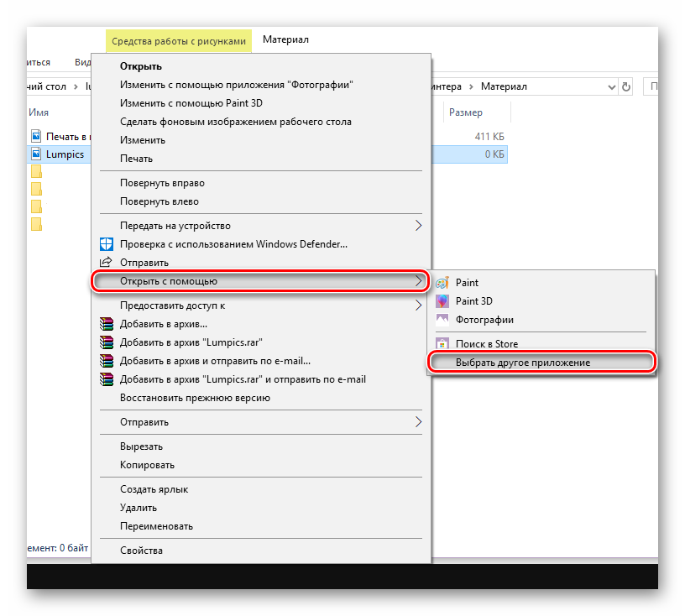This screenshot has height=616, width=685.
Task: Select 'Свойства' in the context menu
Action: (x=141, y=551)
